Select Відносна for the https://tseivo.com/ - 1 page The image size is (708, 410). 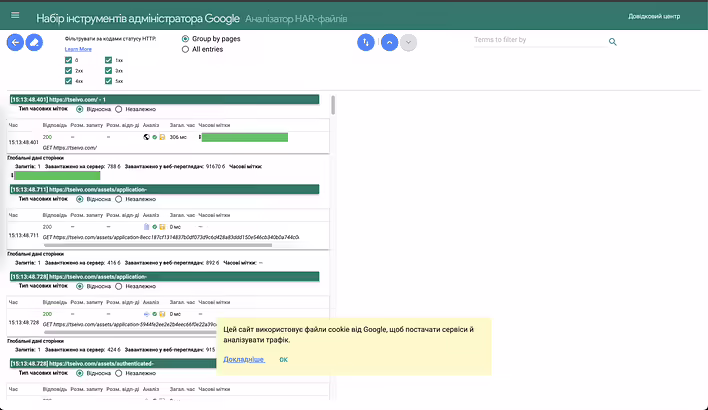[x=79, y=109]
